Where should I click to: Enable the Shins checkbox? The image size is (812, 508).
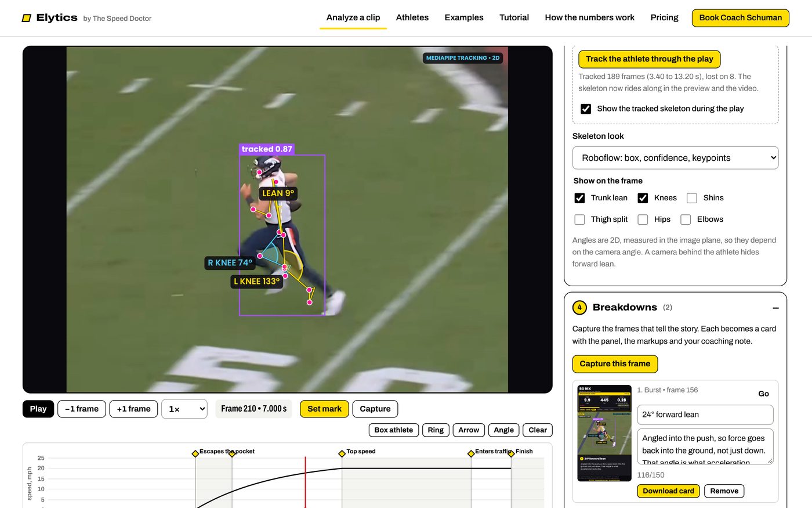(692, 198)
